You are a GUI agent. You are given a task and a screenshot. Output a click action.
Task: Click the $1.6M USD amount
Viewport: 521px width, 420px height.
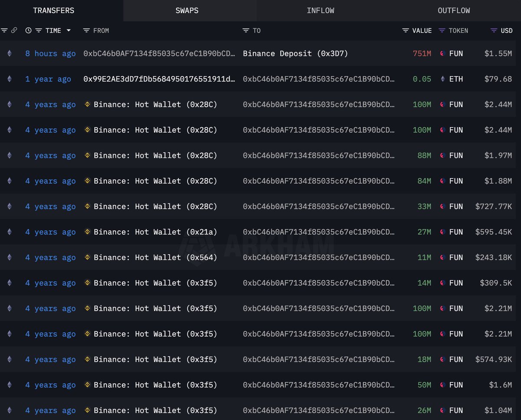(x=500, y=385)
